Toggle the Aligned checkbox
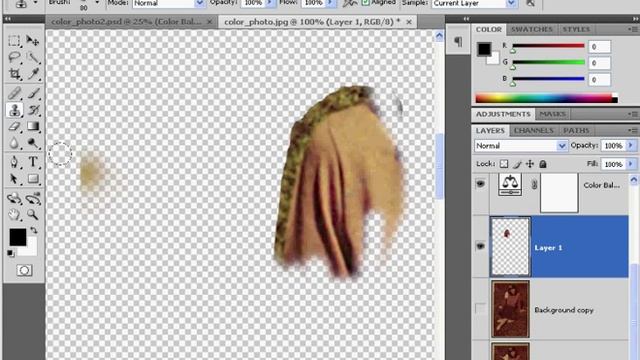This screenshot has width=640, height=360. 365,2
